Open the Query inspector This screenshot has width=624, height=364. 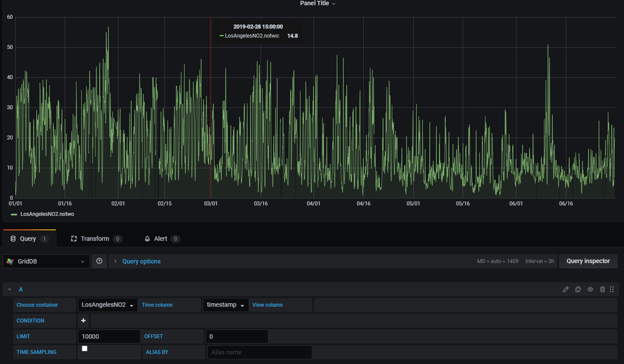[x=588, y=261]
